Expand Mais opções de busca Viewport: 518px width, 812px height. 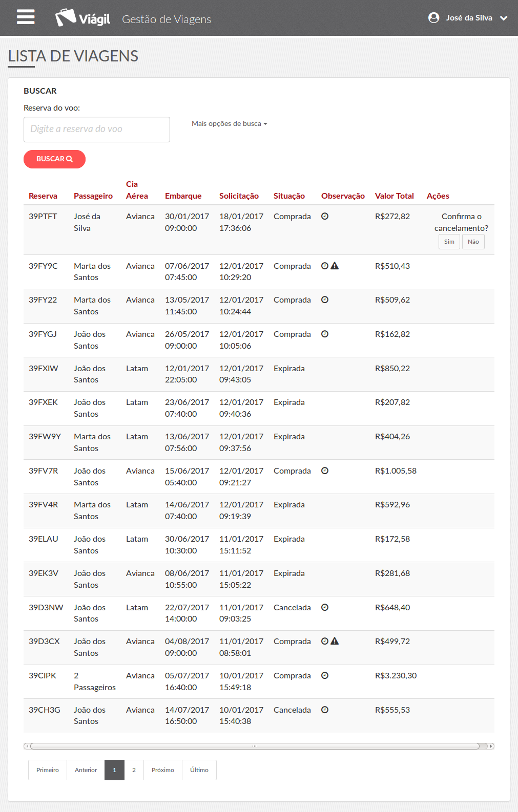(229, 123)
